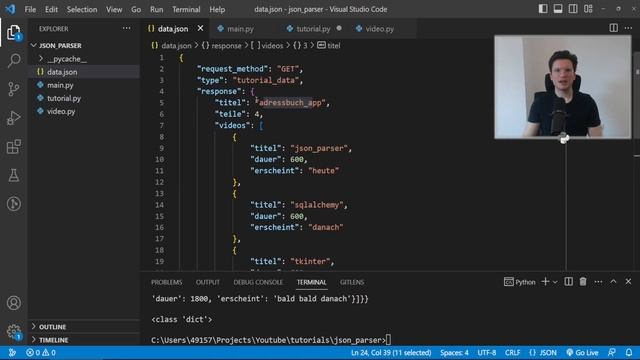This screenshot has width=640, height=360.
Task: Open the Selection menu
Action: [x=82, y=9]
